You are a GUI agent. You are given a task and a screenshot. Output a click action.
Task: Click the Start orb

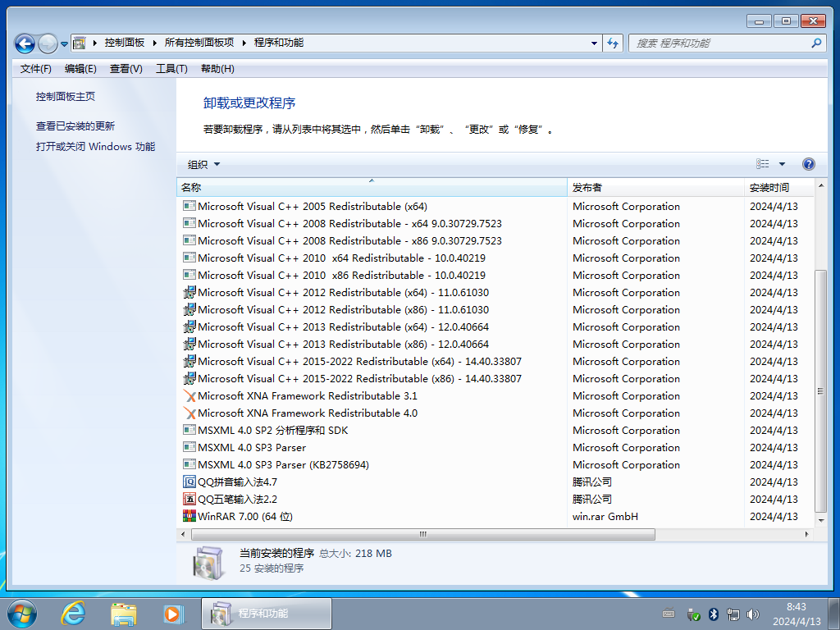[x=21, y=613]
